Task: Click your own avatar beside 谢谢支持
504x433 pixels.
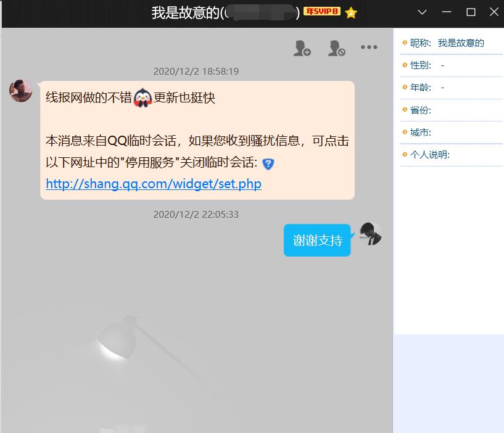Action: click(369, 235)
